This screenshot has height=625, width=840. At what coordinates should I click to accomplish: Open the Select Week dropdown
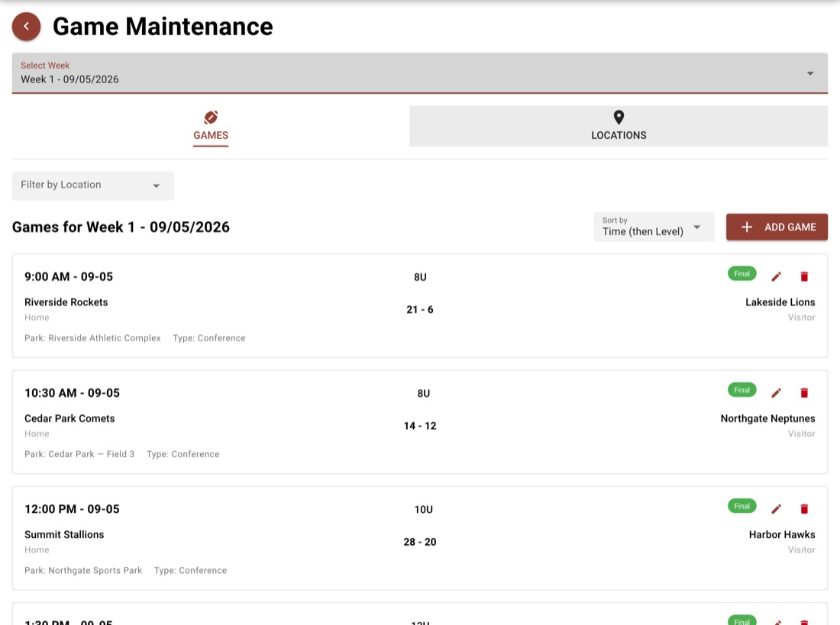[x=419, y=72]
